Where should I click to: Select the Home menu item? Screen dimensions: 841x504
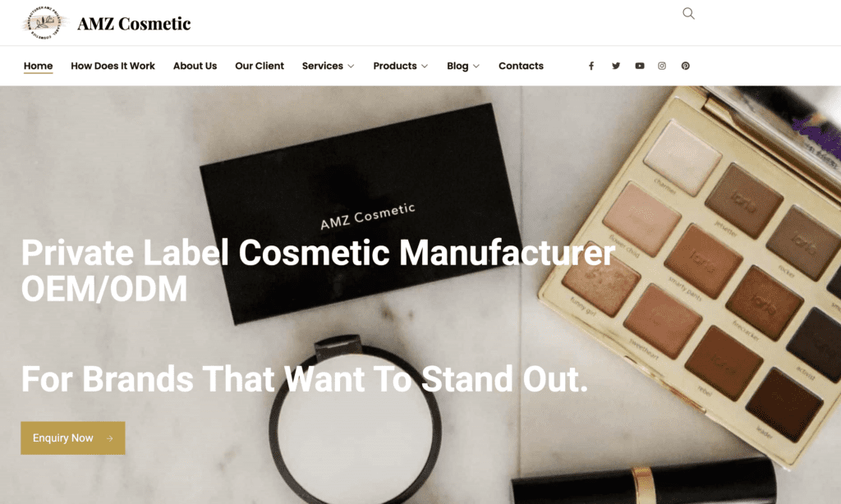[38, 66]
